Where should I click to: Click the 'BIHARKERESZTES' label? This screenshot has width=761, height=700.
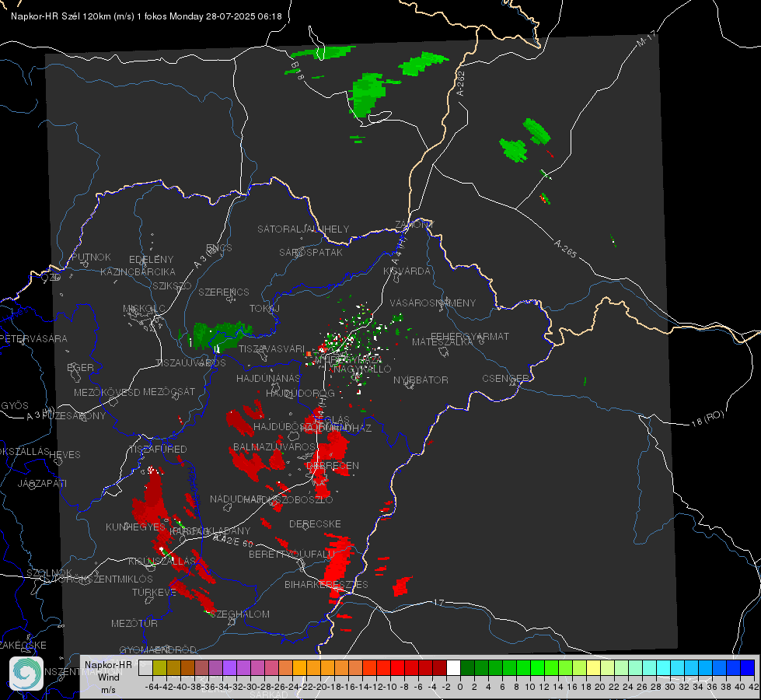[x=326, y=584]
